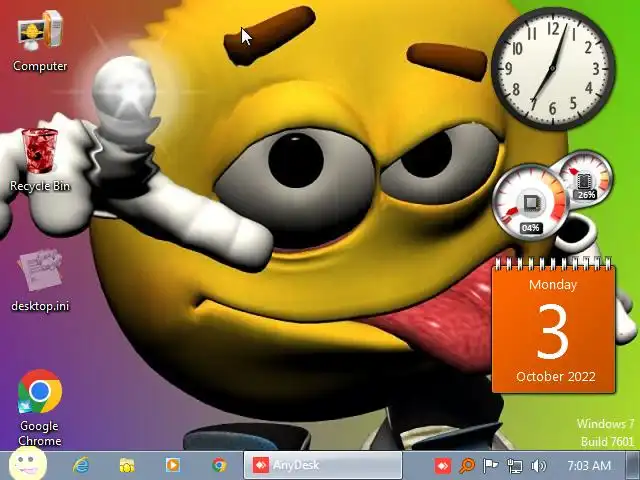The image size is (640, 480).
Task: Click the AnyDesk tray icon
Action: 443,465
